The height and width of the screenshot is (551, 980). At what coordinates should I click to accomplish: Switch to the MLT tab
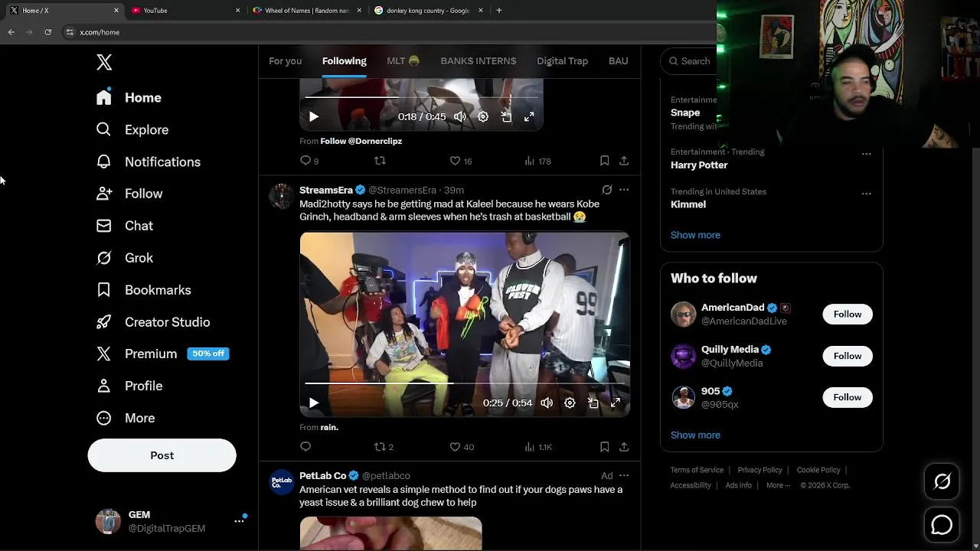(x=403, y=61)
